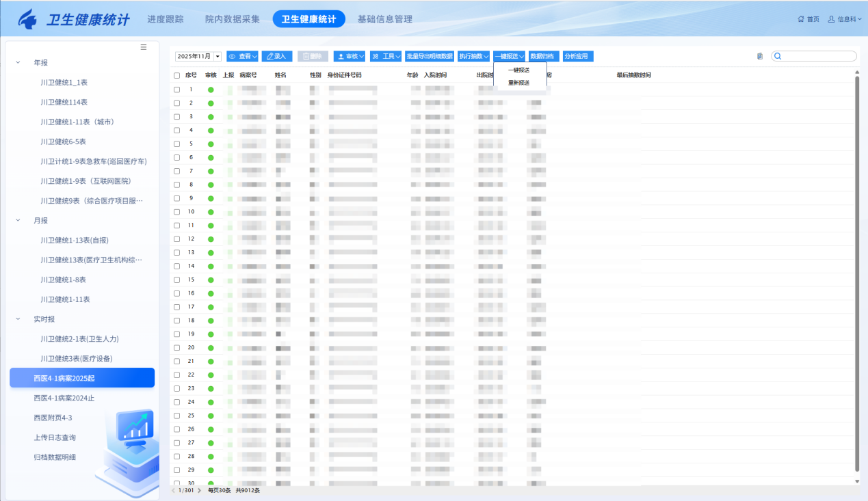Click into the search input field

[x=818, y=56]
